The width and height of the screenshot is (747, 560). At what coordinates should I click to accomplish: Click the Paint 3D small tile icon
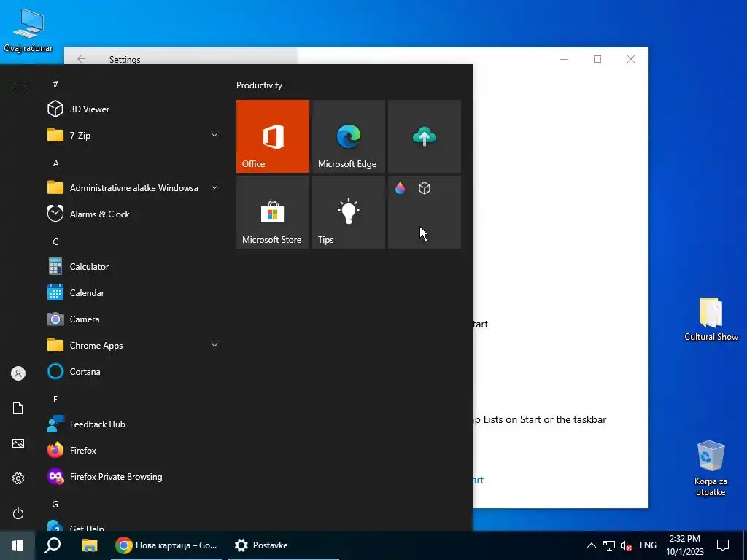[x=400, y=188]
